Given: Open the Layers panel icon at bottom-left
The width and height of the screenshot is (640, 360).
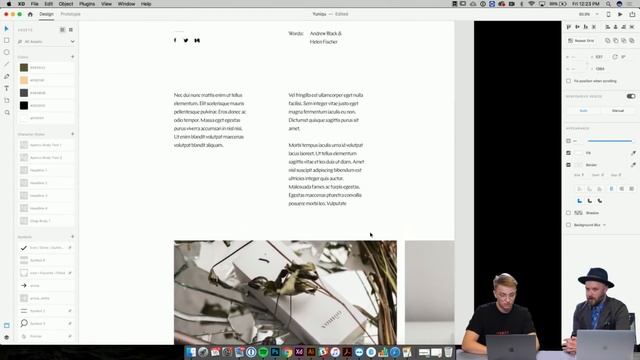Looking at the screenshot, I should click(7, 337).
